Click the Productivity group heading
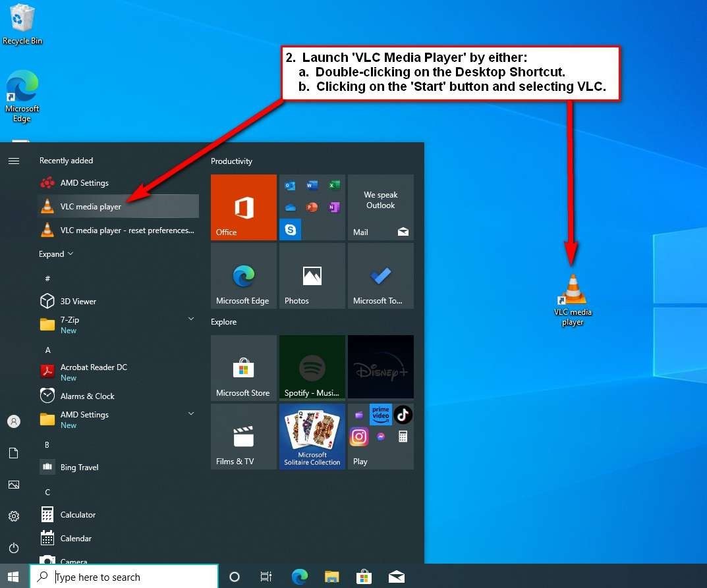Screen dimensions: 707x588 (x=231, y=161)
